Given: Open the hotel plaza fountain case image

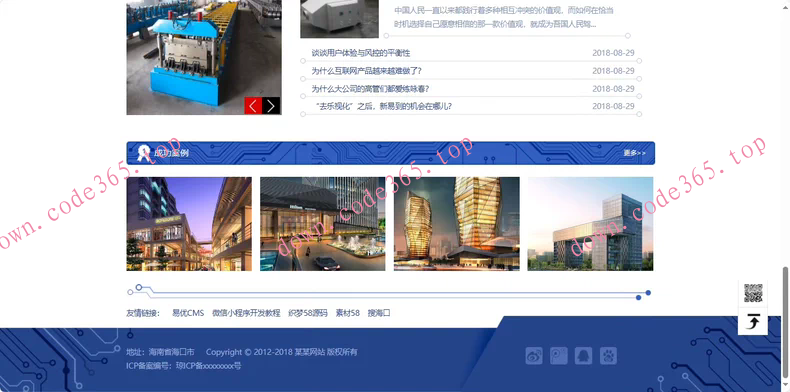Looking at the screenshot, I should pos(322,224).
